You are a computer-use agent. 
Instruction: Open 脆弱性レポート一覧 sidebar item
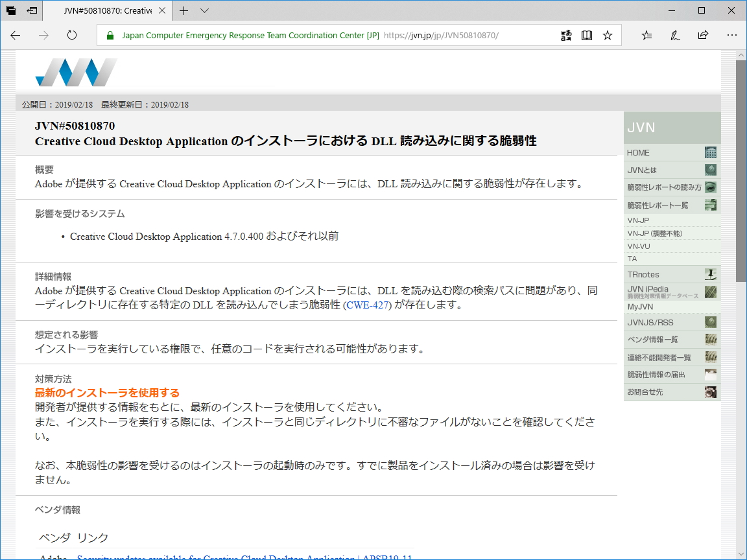tap(672, 205)
